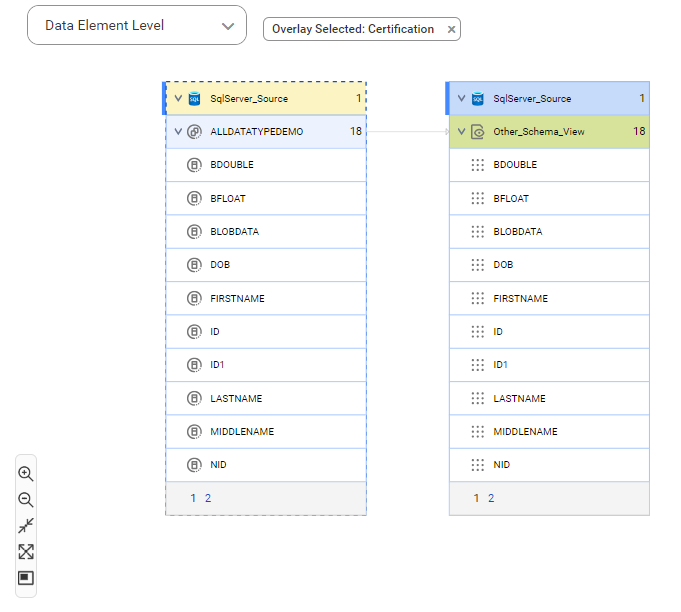Screen dimensions: 681x612
Task: Select DOB column in ALLDATATYPEDEMO
Action: pyautogui.click(x=266, y=265)
